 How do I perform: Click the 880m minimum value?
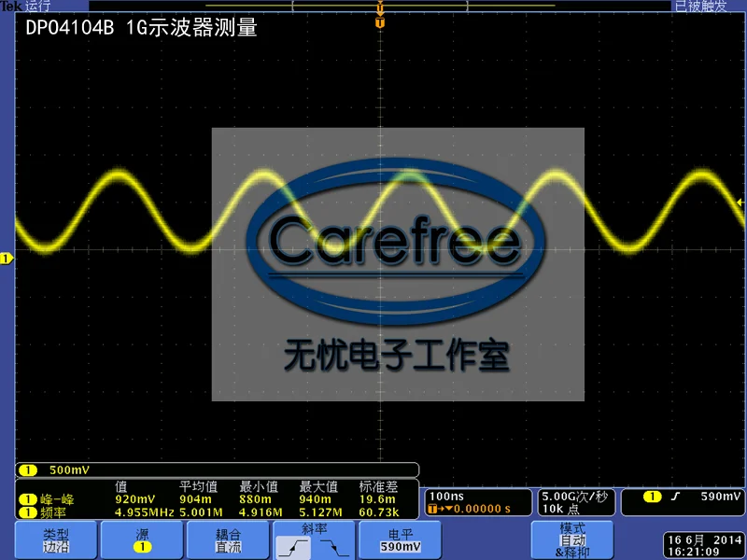click(x=255, y=499)
